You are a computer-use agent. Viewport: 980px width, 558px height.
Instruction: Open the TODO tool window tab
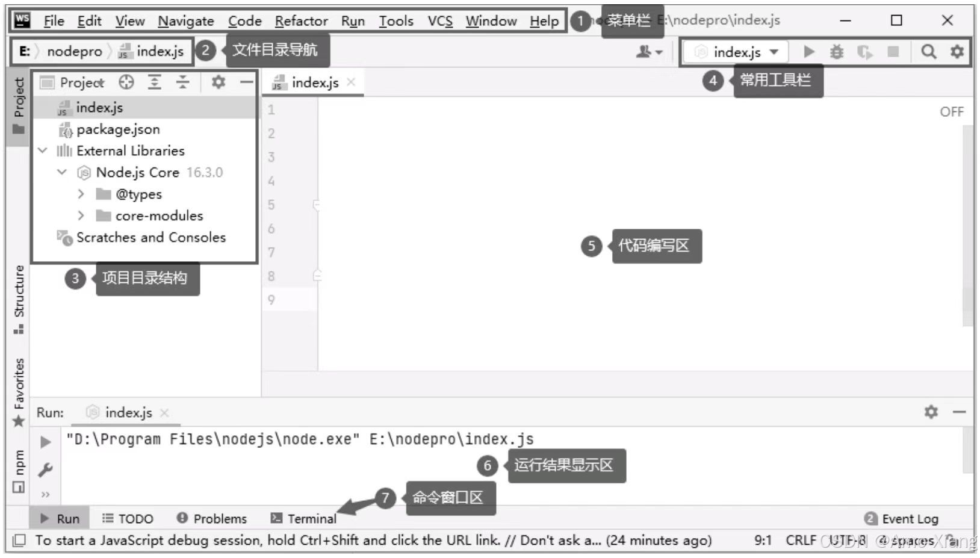pyautogui.click(x=128, y=518)
